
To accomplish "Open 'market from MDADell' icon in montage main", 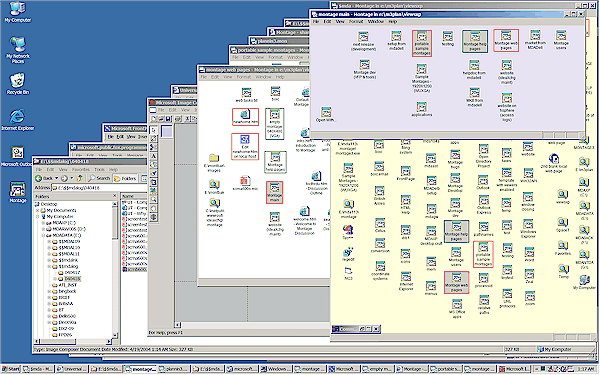I will [535, 40].
